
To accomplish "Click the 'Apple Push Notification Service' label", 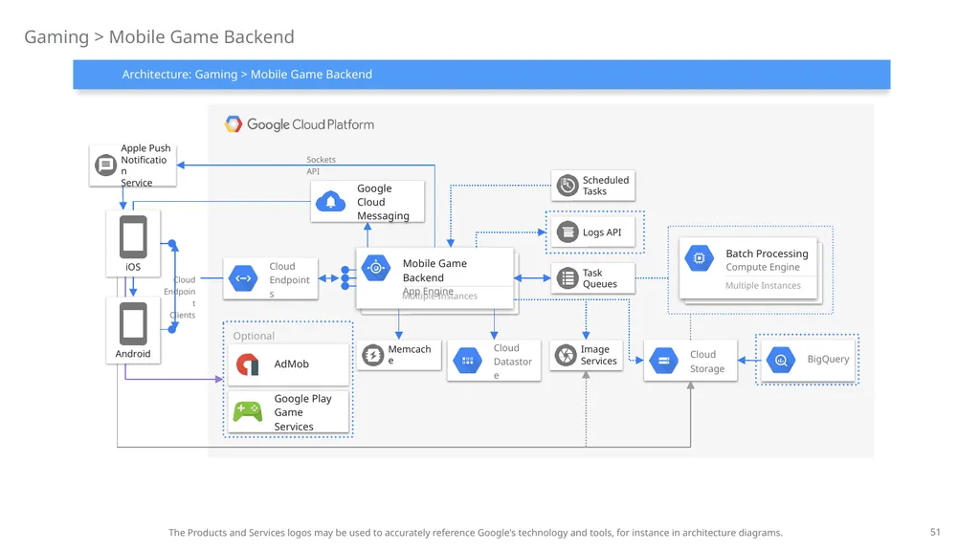I will [145, 165].
